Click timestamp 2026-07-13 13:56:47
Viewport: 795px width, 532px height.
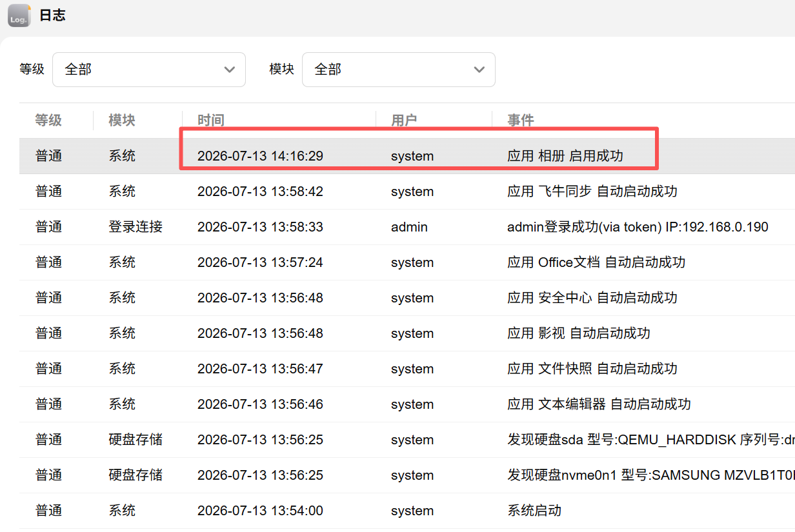click(260, 369)
